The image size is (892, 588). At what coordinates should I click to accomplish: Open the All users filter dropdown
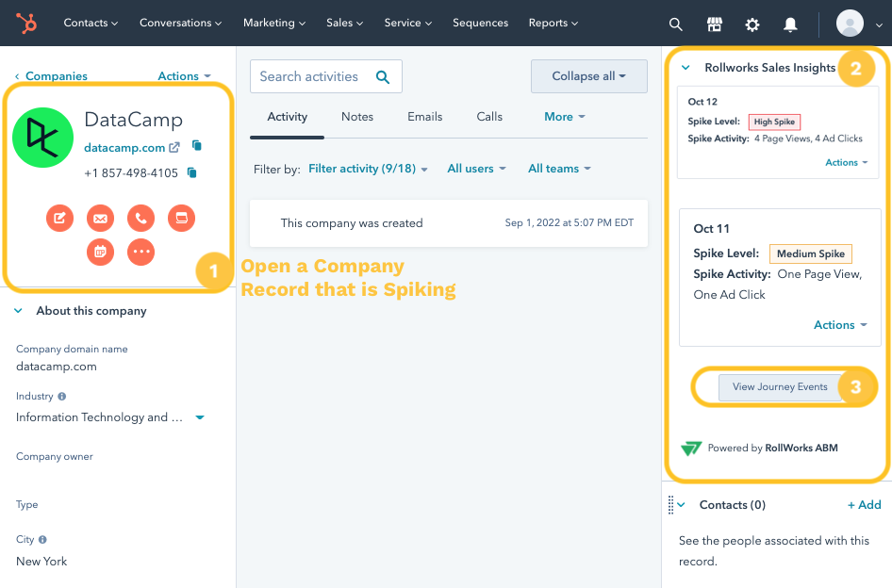click(x=476, y=169)
